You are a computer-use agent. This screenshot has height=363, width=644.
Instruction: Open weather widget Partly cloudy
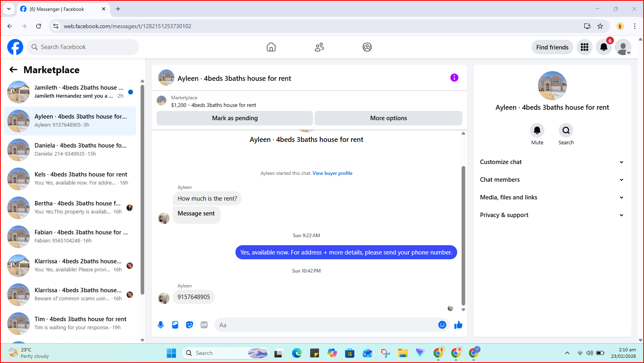(29, 353)
